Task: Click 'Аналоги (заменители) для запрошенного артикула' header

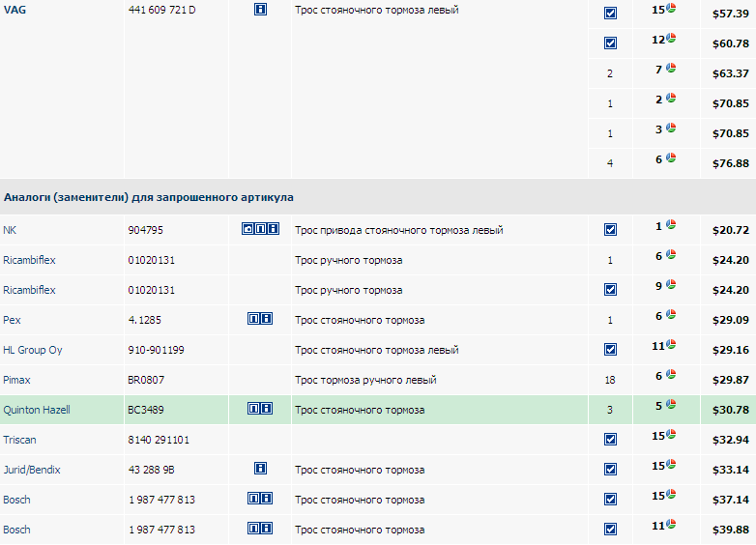Action: click(149, 197)
